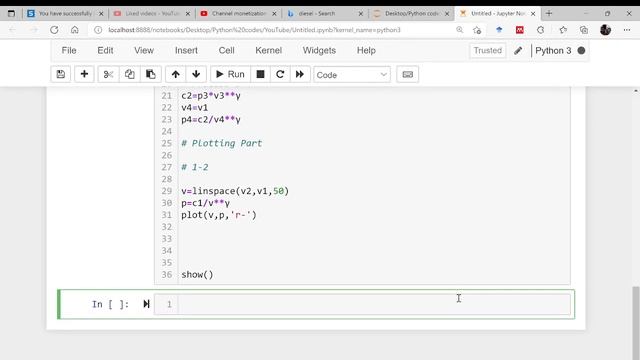
Task: Go to browser home page
Action: click(x=74, y=30)
